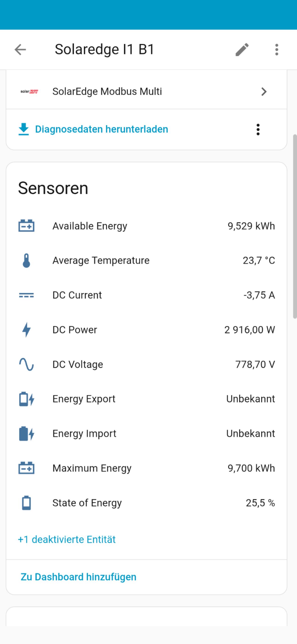
Task: Click the SolarEdge logo icon
Action: [x=29, y=92]
